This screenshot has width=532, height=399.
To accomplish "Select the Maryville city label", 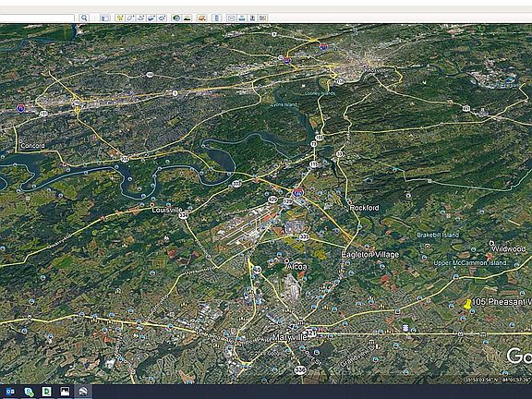I will (289, 338).
